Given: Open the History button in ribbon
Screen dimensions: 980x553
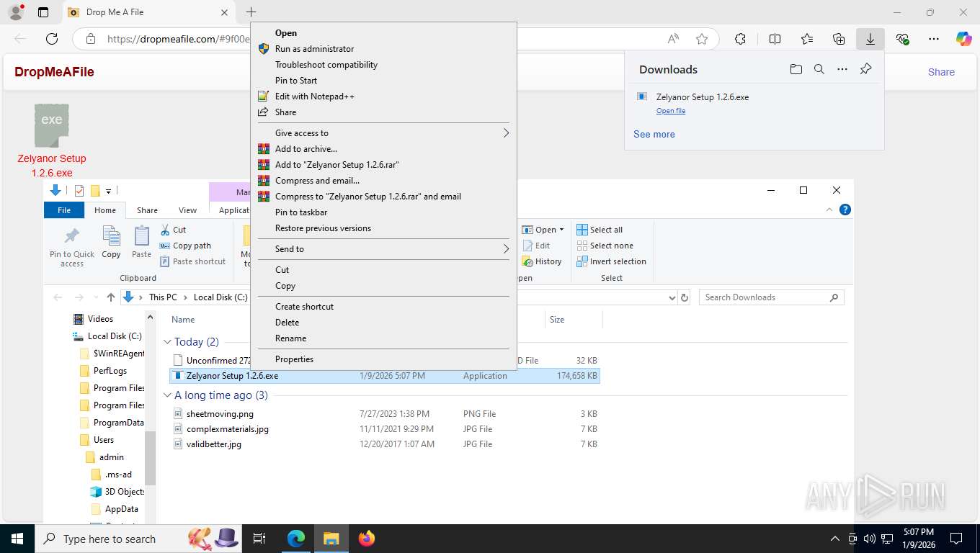Looking at the screenshot, I should 543,261.
